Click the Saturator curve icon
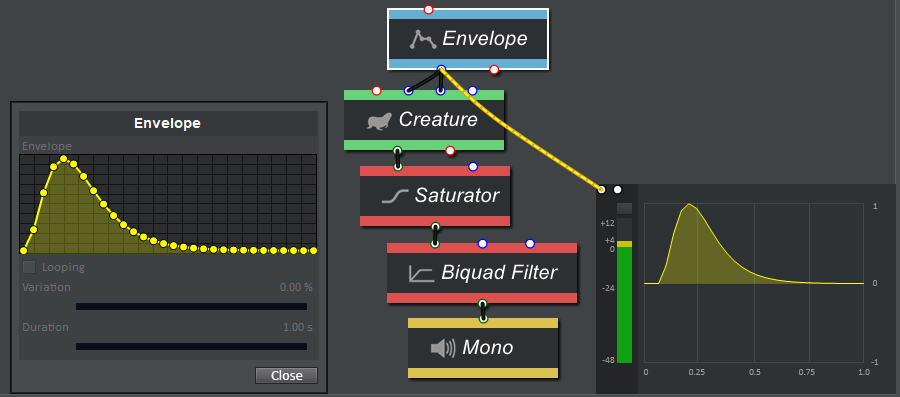Screen dimensions: 900x397 (x=394, y=197)
